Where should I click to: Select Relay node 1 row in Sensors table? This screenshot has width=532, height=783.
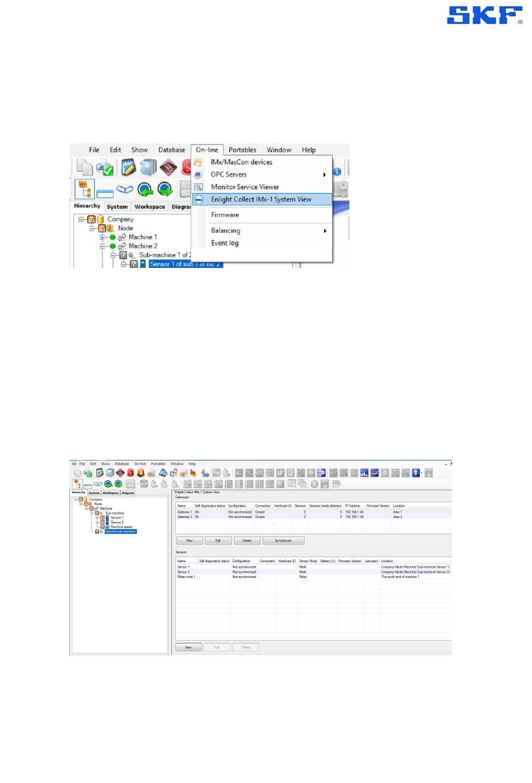click(x=314, y=577)
